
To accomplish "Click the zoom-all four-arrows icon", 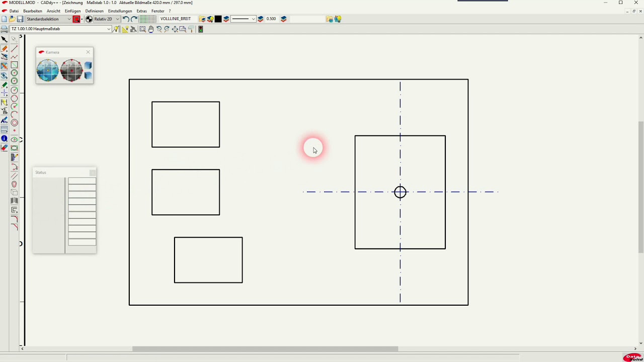I will (x=175, y=29).
